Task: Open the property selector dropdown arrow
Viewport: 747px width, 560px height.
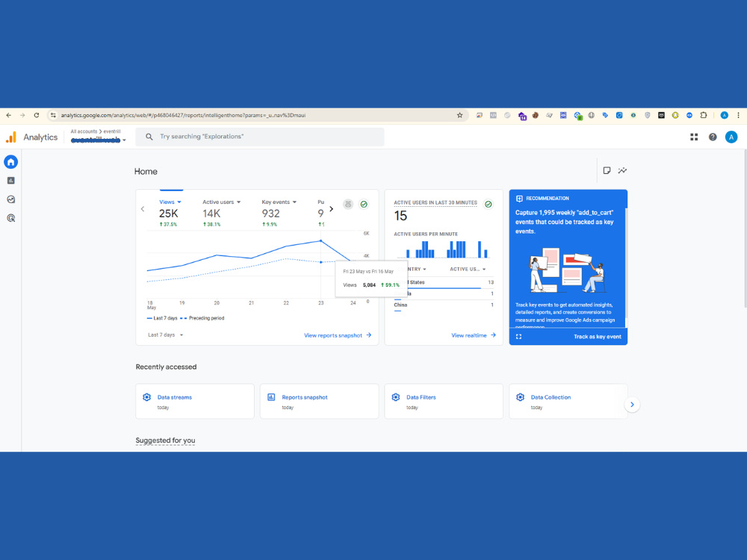Action: tap(124, 140)
